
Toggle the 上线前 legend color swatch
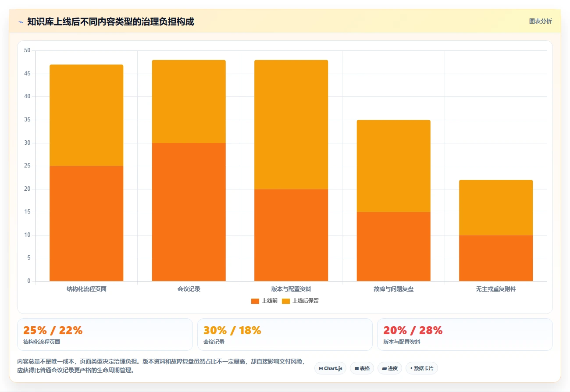pyautogui.click(x=255, y=301)
